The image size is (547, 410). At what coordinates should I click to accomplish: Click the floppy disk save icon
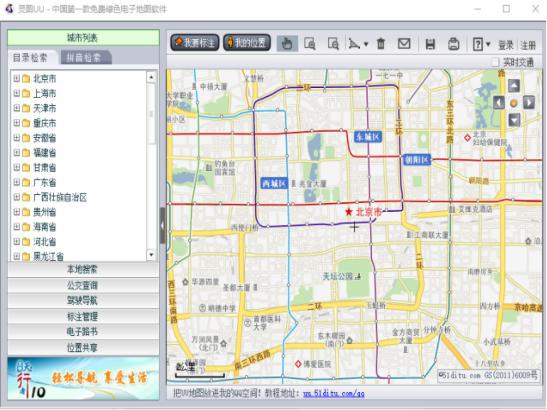[x=430, y=44]
